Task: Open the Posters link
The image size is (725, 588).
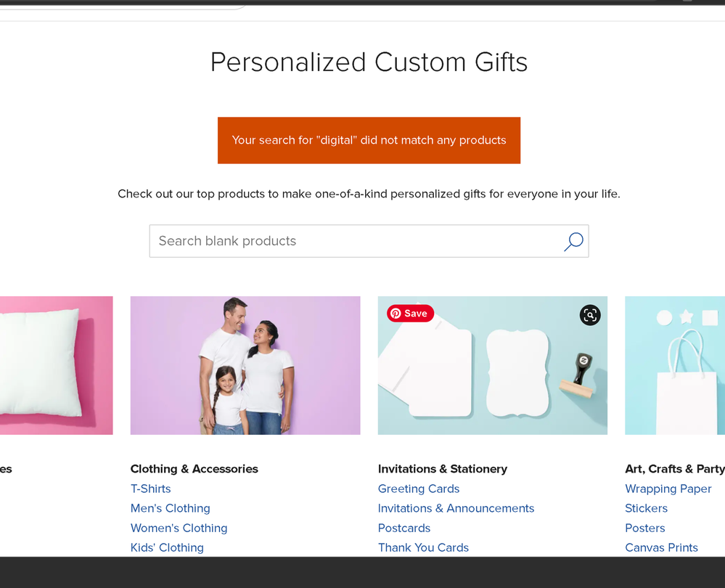Action: (644, 528)
